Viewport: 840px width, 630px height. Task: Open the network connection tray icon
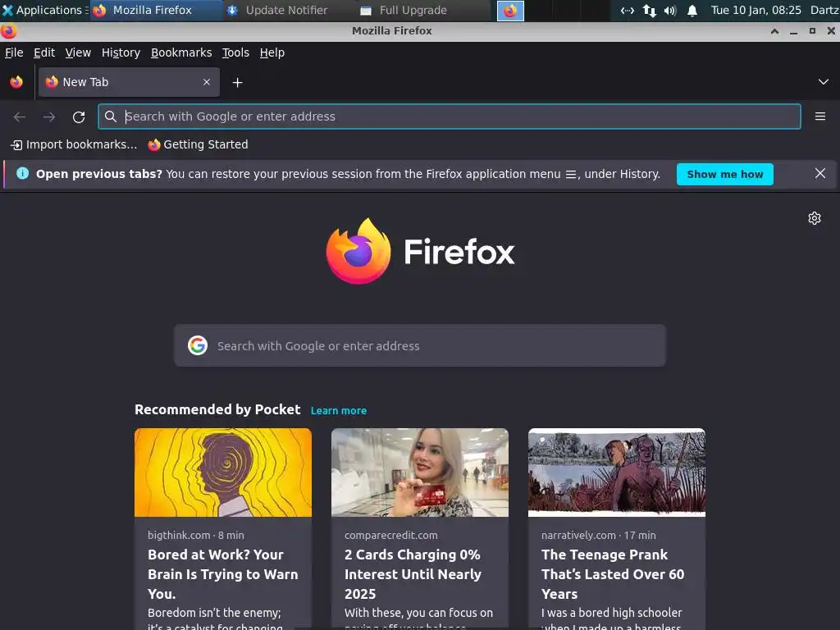point(628,10)
